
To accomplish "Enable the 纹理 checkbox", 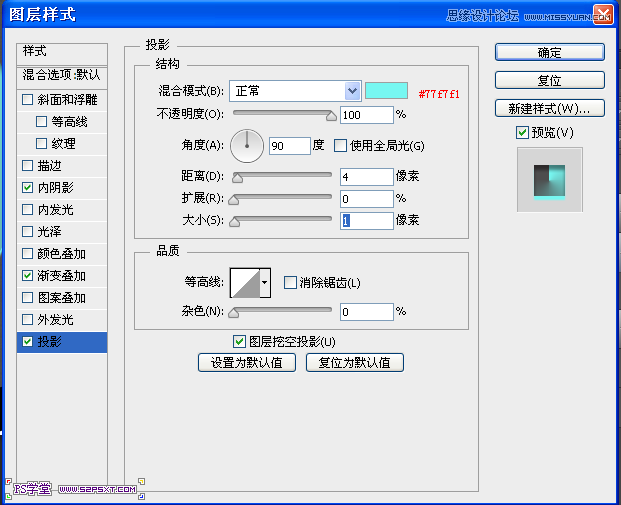I will tap(41, 143).
